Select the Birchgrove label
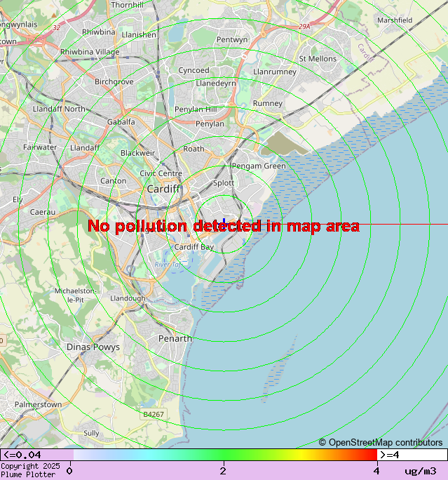This screenshot has width=448, height=480. click(x=114, y=81)
